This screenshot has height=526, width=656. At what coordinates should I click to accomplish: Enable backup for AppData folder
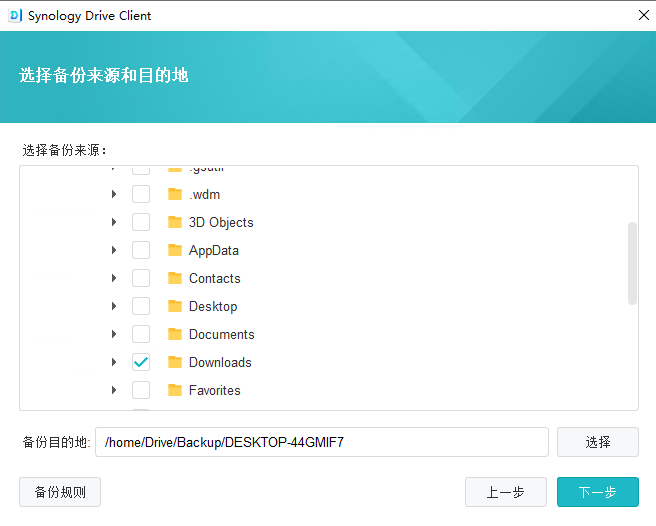click(141, 250)
